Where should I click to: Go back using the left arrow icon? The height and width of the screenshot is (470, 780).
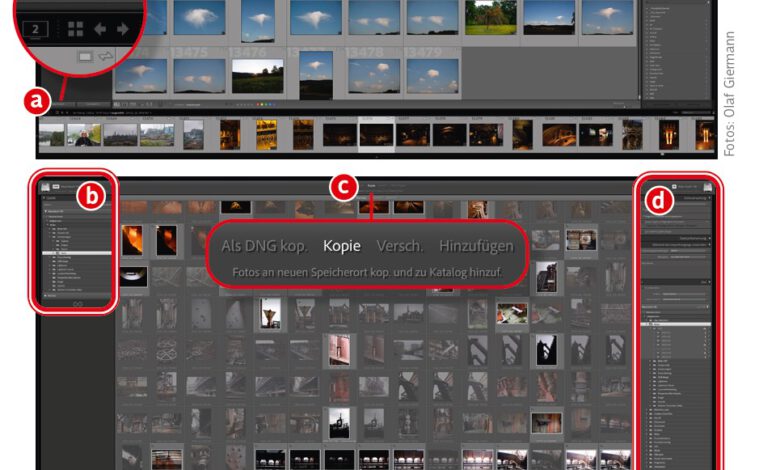tap(100, 29)
